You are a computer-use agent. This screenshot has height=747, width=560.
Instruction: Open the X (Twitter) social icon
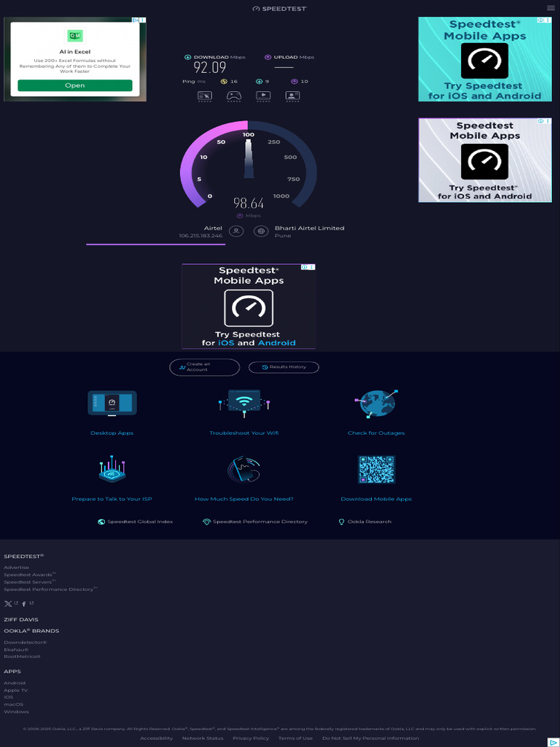point(8,604)
